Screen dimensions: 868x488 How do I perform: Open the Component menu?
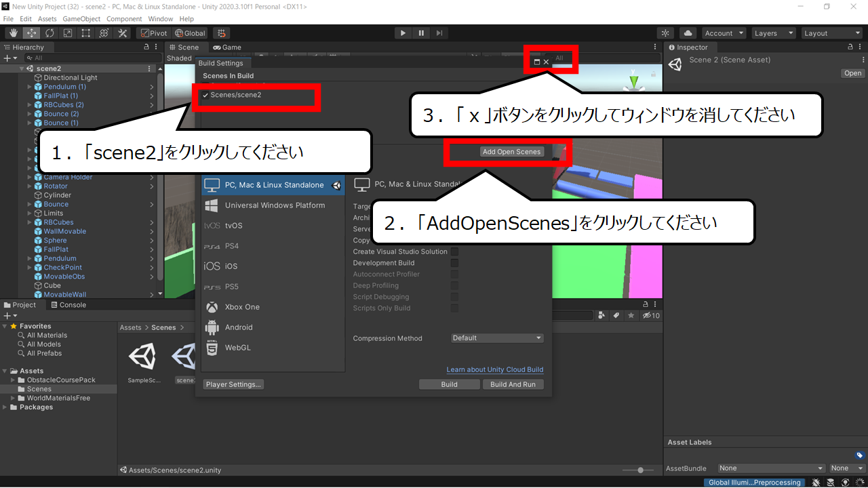[x=124, y=19]
